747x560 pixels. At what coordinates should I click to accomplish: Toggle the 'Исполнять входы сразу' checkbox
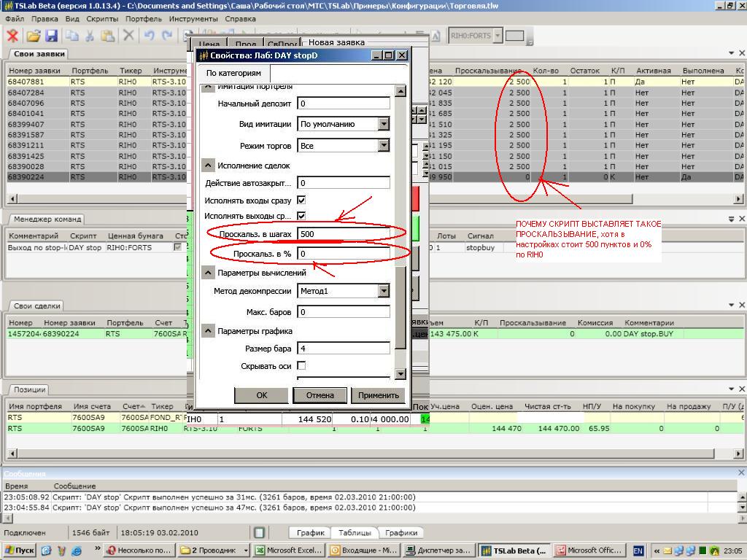[301, 200]
